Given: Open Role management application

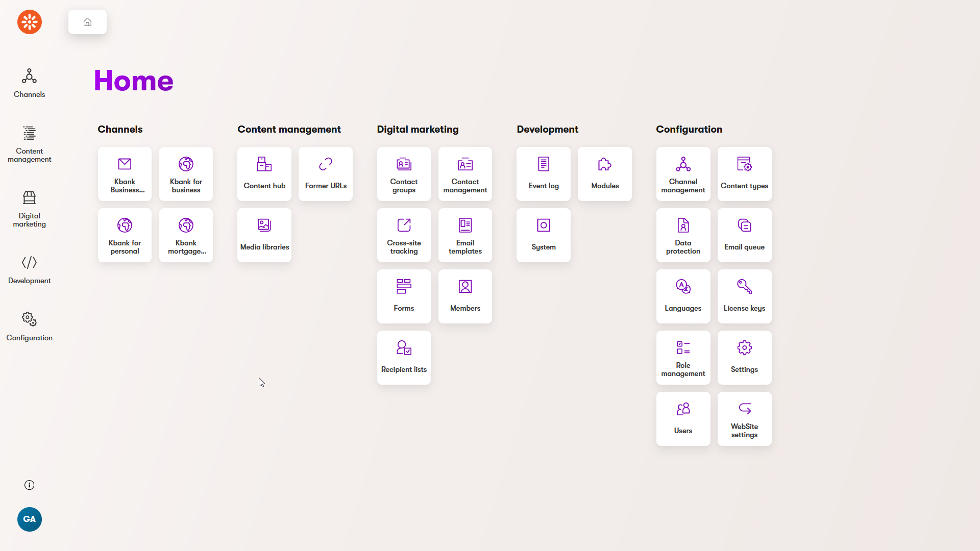Looking at the screenshot, I should coord(683,358).
